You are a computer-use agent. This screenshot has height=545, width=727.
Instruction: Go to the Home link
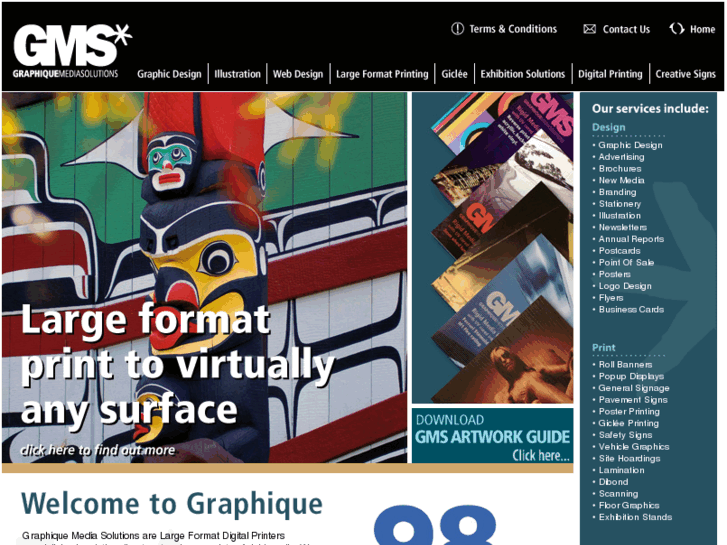pos(702,29)
